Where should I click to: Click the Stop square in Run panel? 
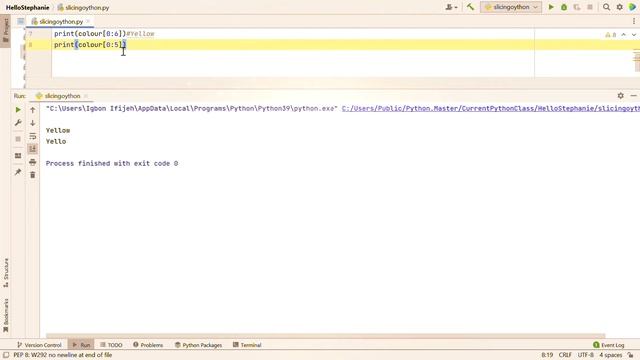coord(18,139)
